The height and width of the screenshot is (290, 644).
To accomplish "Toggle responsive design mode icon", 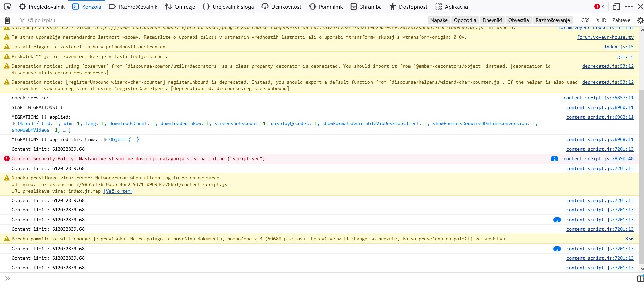I will (x=616, y=7).
